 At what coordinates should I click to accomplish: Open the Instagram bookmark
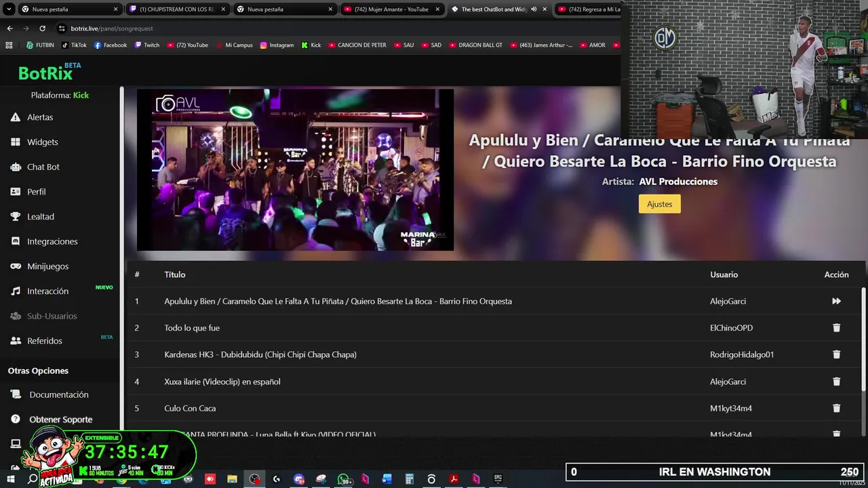coord(277,45)
